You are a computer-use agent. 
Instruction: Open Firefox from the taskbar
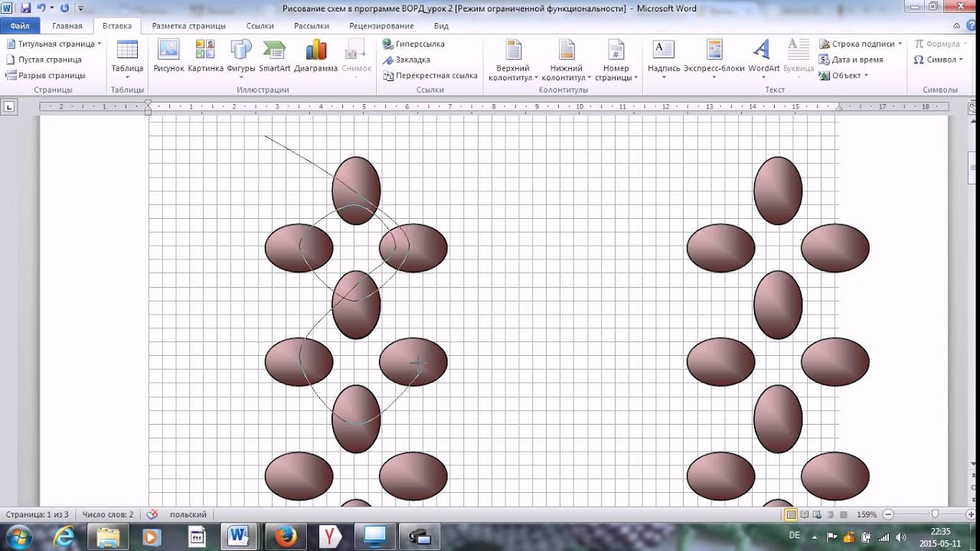pos(286,537)
